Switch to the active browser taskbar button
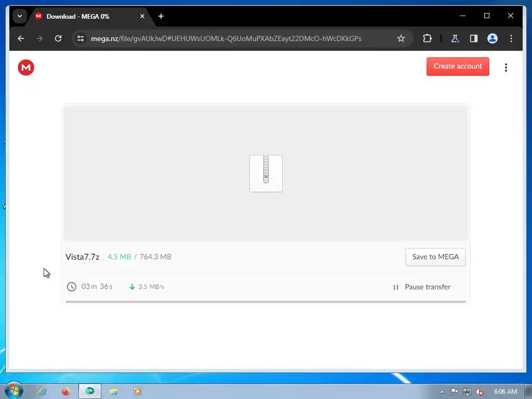This screenshot has height=399, width=532. [90, 391]
